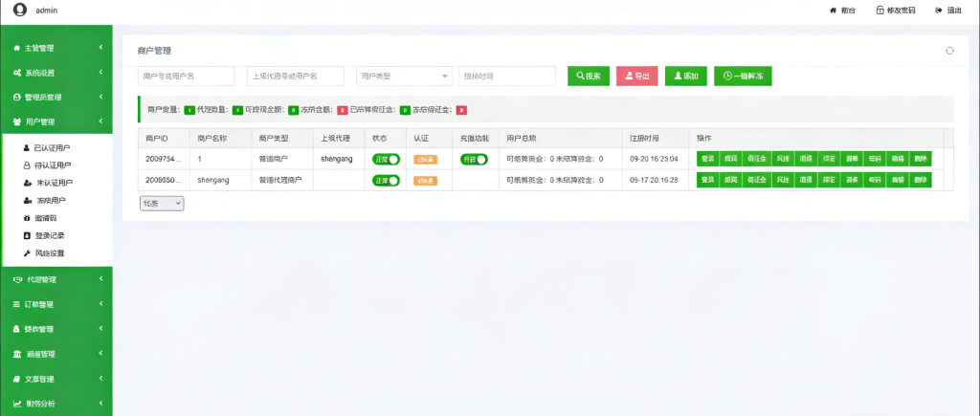Toggle 状态 switch for merchant 1
Viewport: 980px width, 416px height.
click(386, 160)
